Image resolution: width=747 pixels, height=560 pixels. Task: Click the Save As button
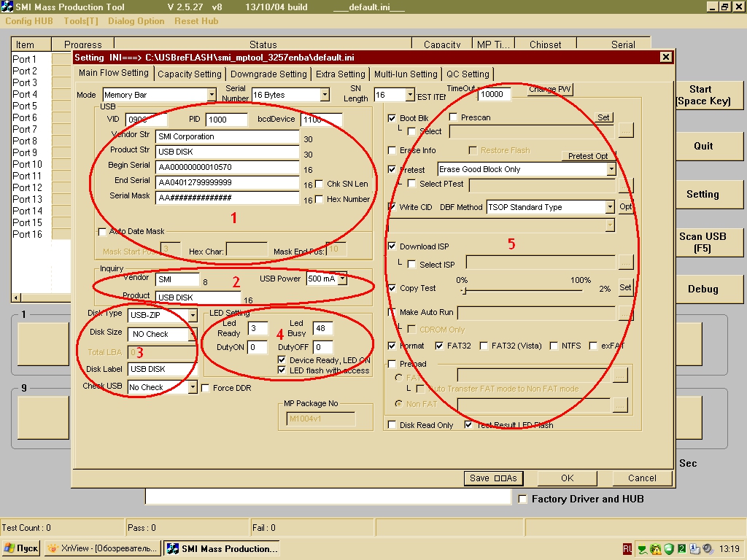point(493,478)
